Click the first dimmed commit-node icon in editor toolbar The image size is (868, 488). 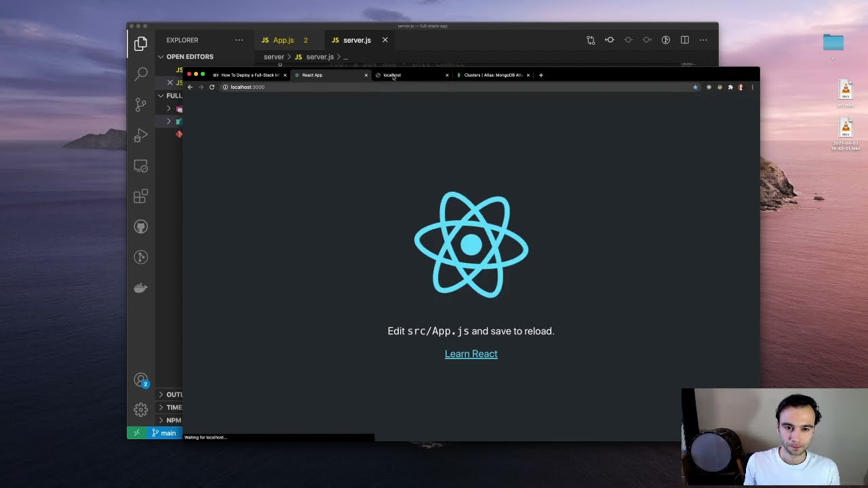628,40
